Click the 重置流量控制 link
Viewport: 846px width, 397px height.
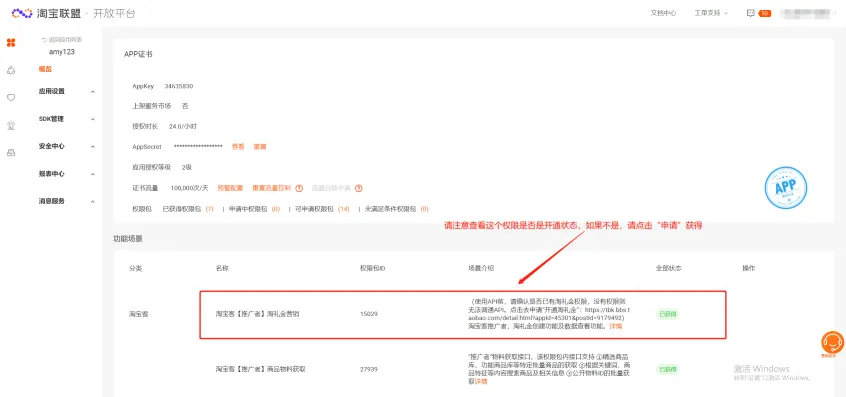[x=272, y=188]
